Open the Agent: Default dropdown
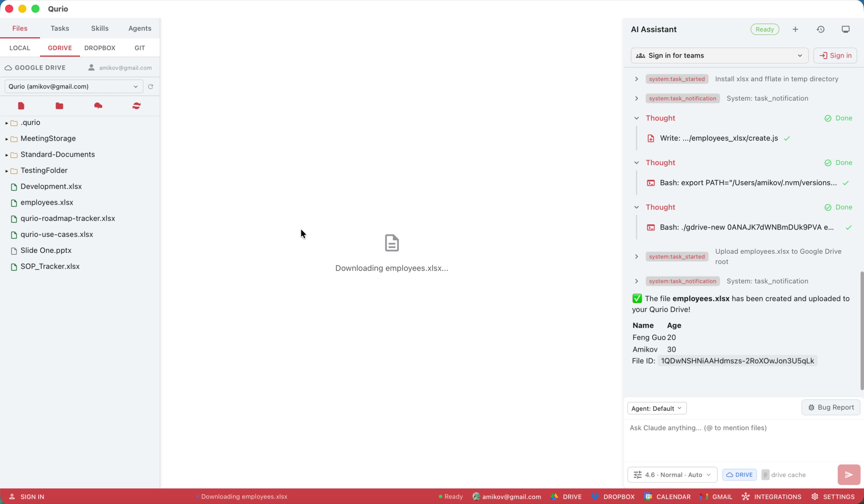The image size is (864, 504). [657, 408]
